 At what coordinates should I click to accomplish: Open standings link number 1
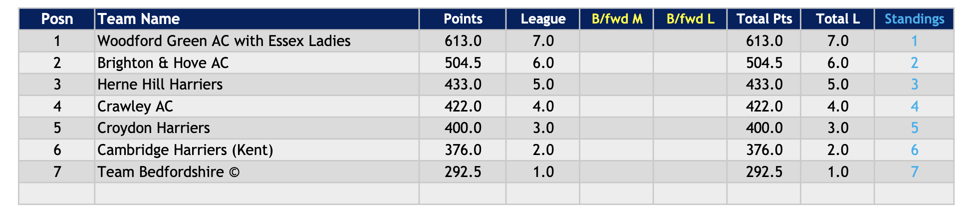click(x=914, y=41)
